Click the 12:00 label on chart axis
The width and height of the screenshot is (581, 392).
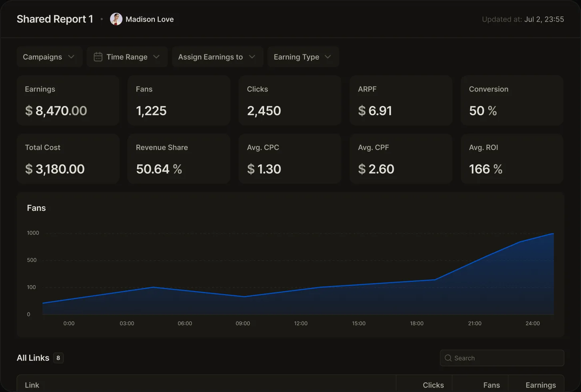(x=301, y=323)
